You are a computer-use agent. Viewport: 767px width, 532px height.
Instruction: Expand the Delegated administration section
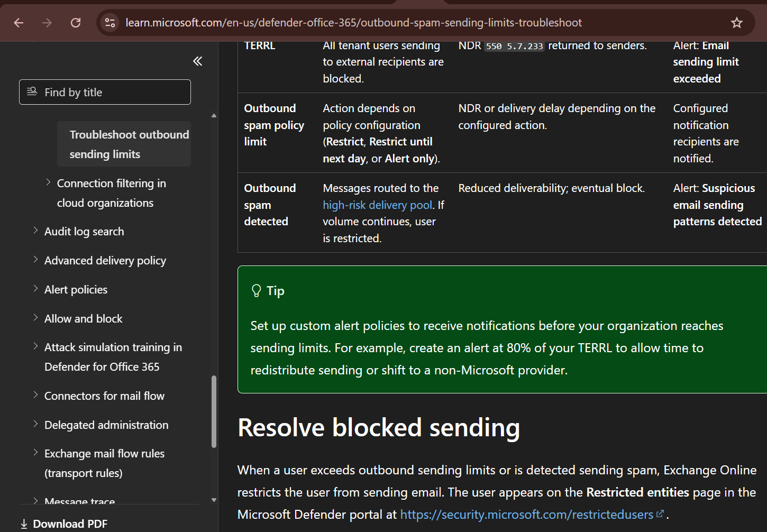(35, 424)
